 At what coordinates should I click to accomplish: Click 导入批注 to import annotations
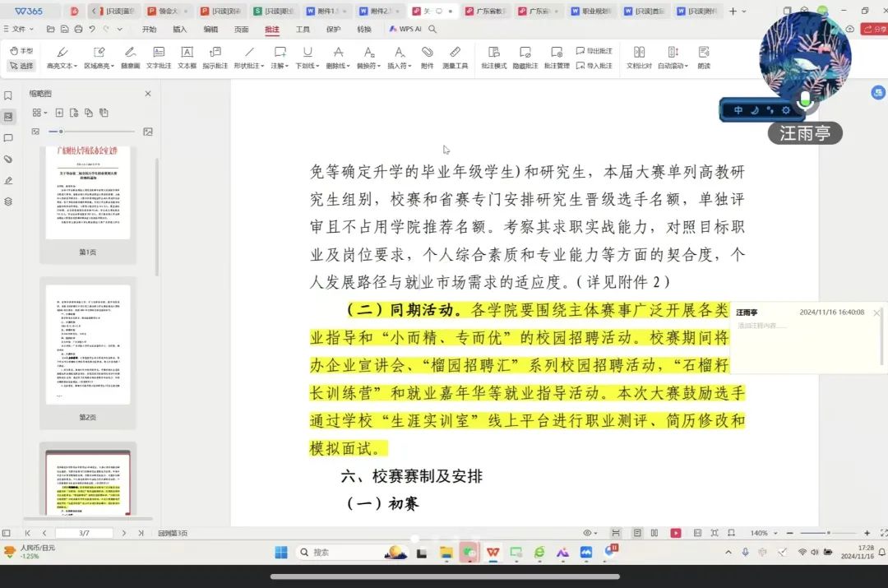pyautogui.click(x=594, y=66)
